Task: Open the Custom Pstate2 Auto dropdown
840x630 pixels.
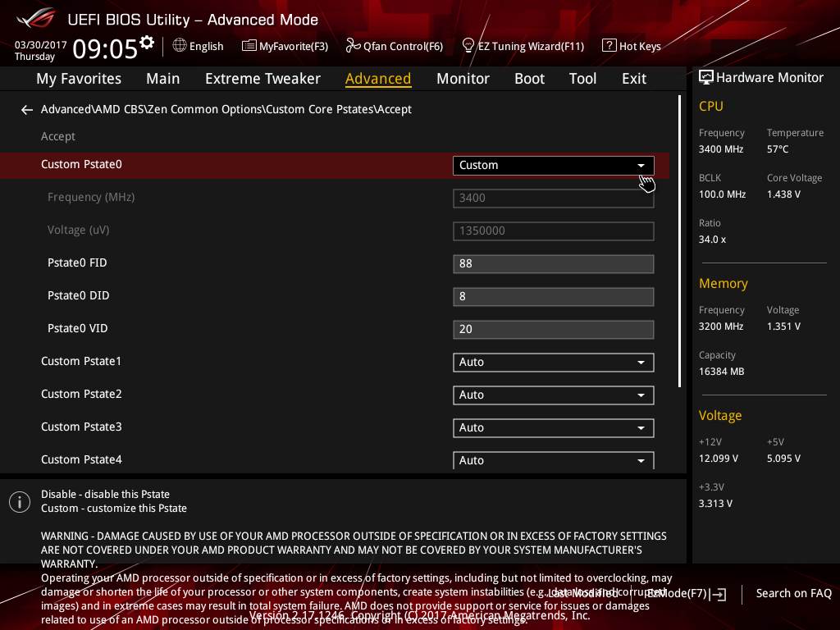Action: coord(553,395)
